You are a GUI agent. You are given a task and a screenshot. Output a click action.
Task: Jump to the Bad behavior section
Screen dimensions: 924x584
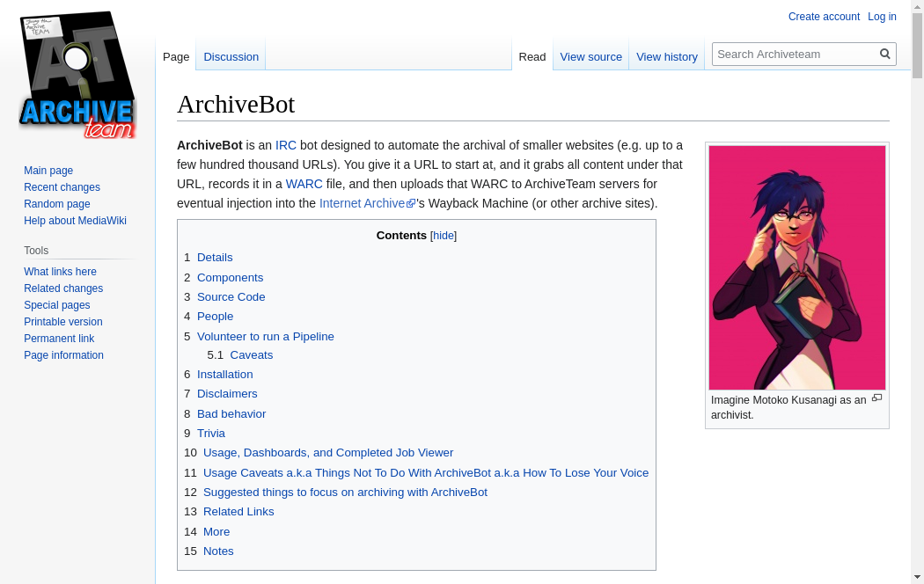[x=231, y=414]
